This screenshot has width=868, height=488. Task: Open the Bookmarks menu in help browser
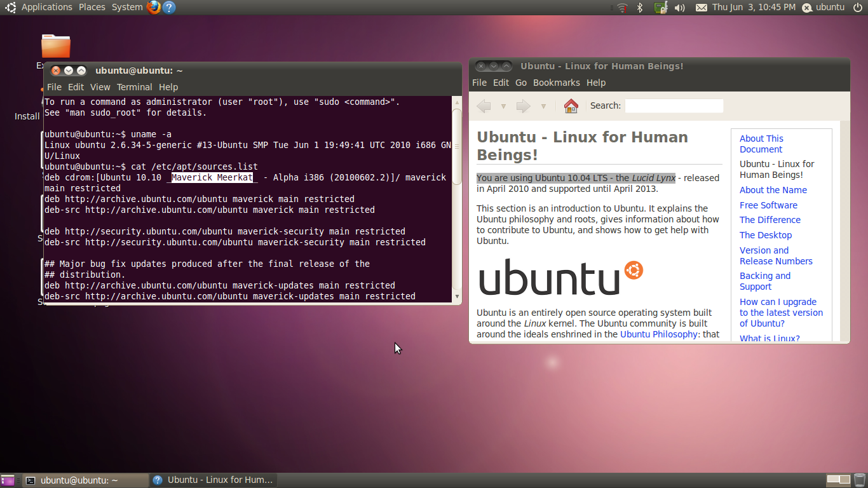point(556,83)
